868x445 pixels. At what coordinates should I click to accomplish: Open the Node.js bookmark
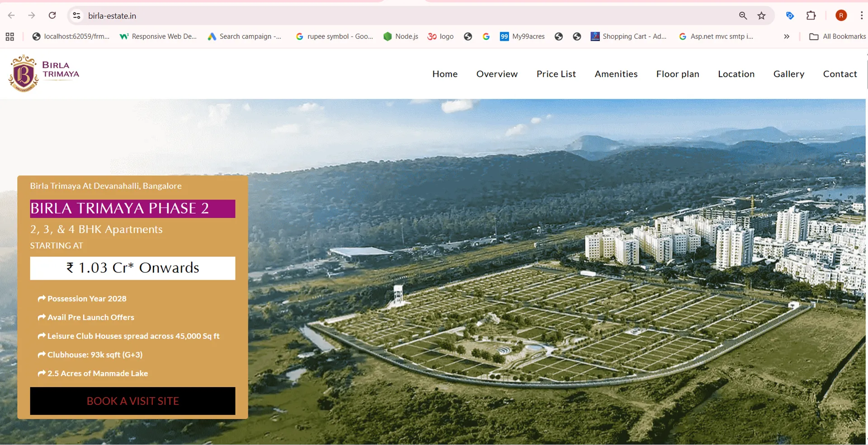pyautogui.click(x=401, y=37)
